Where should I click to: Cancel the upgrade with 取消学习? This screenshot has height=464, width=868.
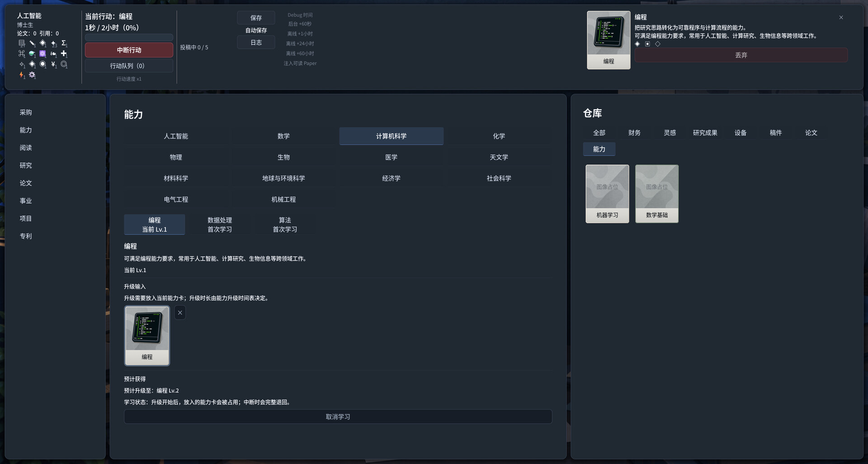[338, 417]
